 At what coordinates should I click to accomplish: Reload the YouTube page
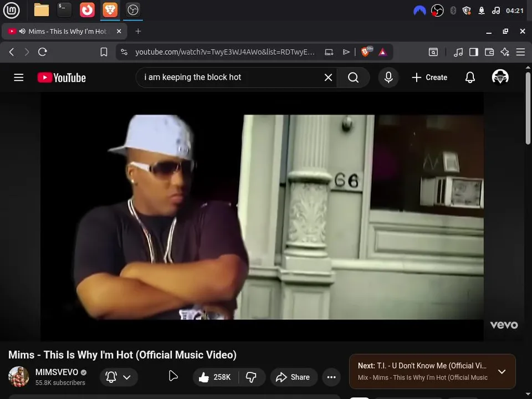click(43, 52)
